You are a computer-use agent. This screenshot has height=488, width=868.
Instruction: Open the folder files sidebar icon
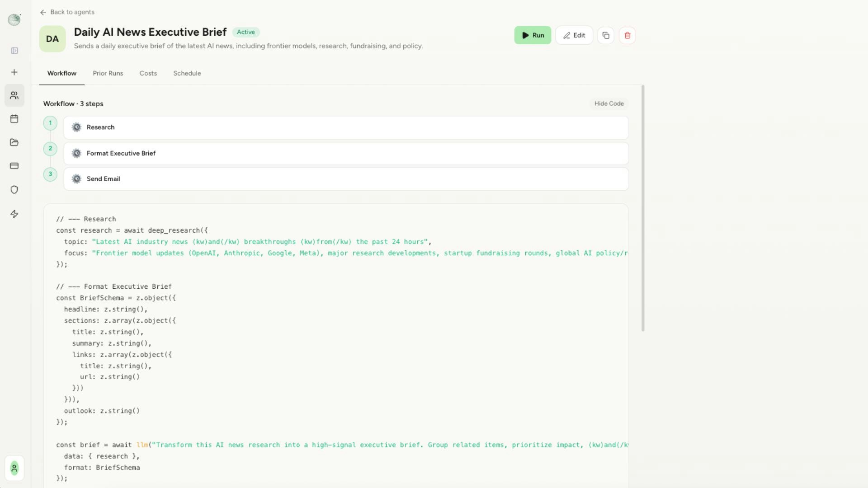[x=14, y=142]
